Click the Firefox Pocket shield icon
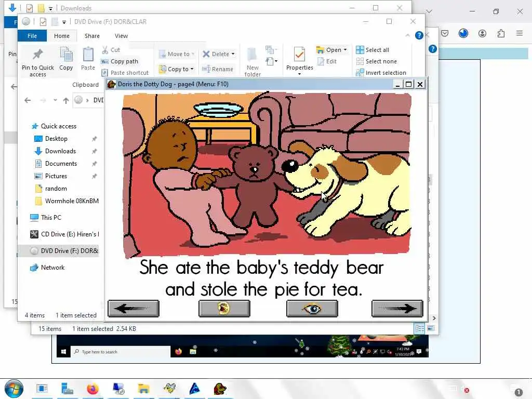 [x=445, y=33]
